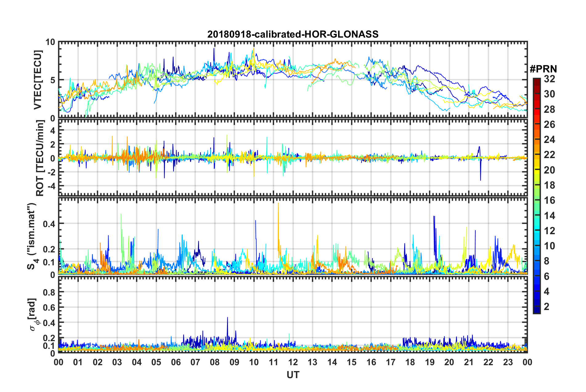
Task: Click the VTEC[TECU] y-axis label
Action: click(x=38, y=80)
